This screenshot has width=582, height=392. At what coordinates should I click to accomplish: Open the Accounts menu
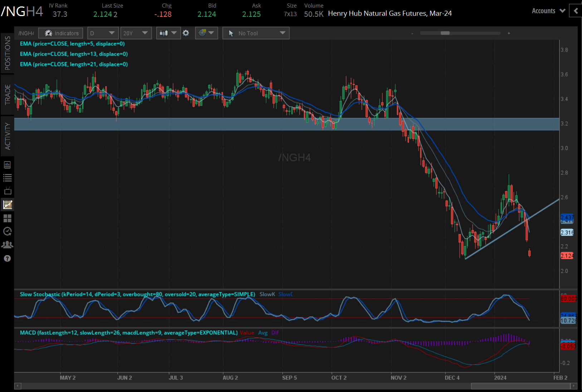click(x=548, y=11)
